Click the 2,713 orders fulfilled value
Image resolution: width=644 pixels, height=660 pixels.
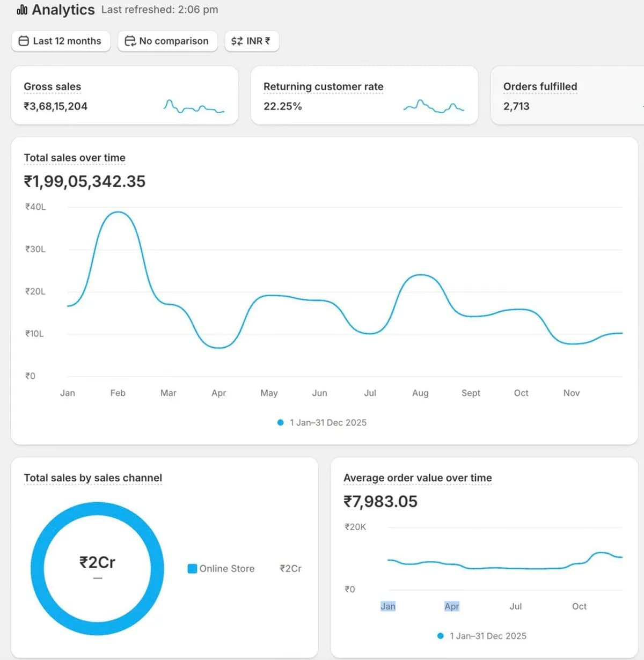tap(516, 106)
